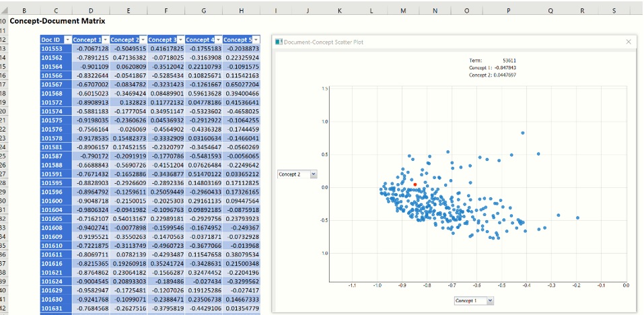
Task: Select column H header
Action: (241, 11)
